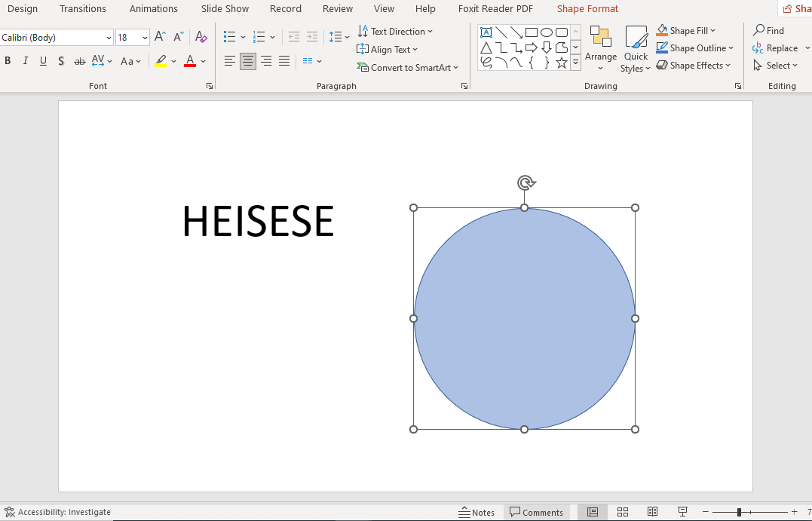Switch to the Shape Format tab
The height and width of the screenshot is (521, 812).
587,8
